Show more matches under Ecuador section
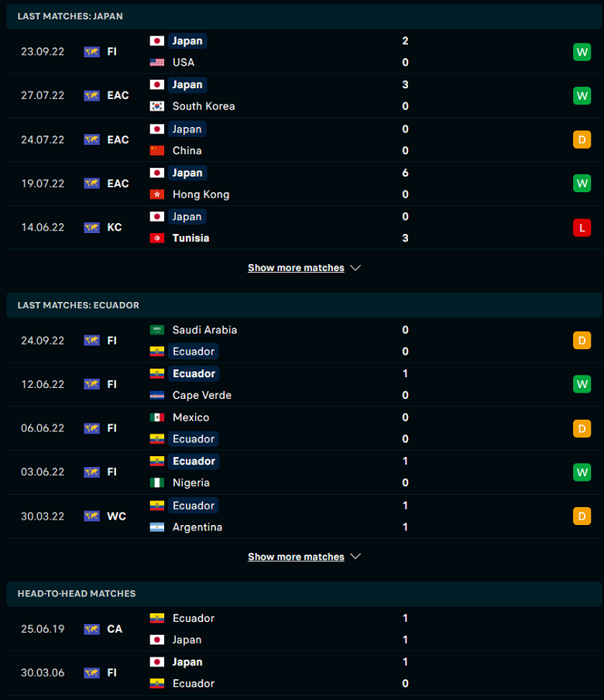The height and width of the screenshot is (700, 604). [x=296, y=557]
